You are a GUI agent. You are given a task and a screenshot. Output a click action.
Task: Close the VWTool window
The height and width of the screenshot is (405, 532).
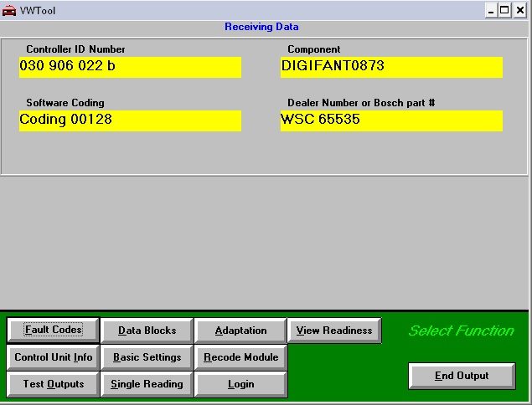(519, 11)
